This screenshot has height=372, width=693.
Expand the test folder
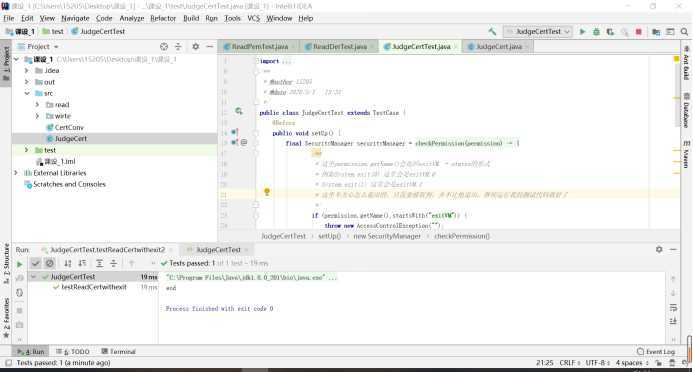pyautogui.click(x=27, y=150)
